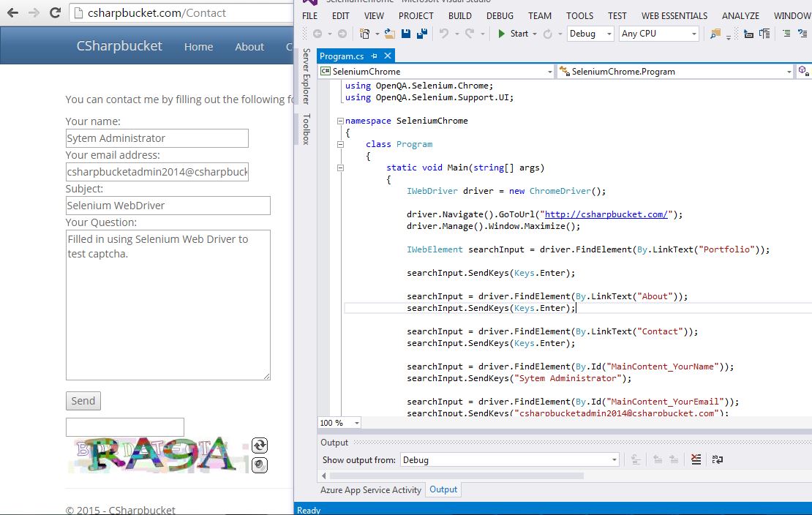The height and width of the screenshot is (515, 812).
Task: Open the SeleniumChrome project navigation dropdown
Action: [437, 72]
